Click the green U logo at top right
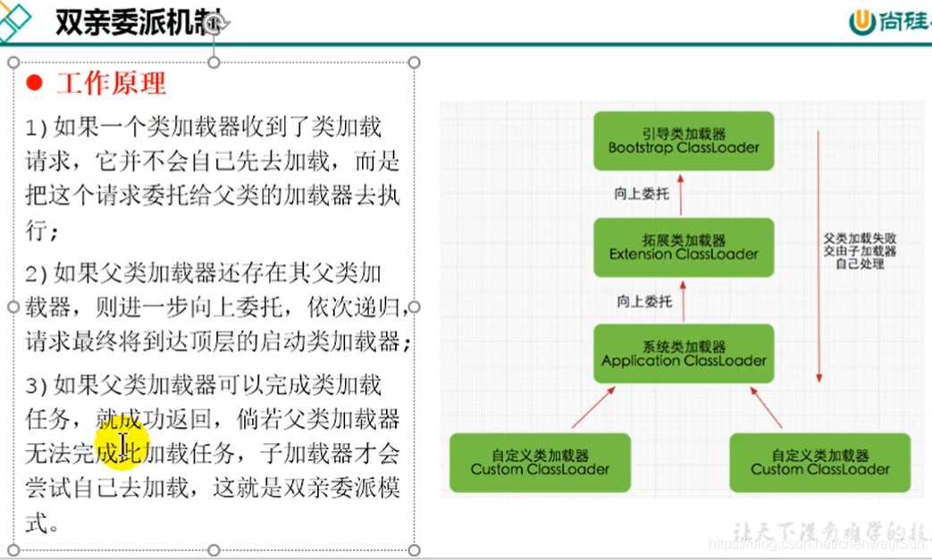 [x=862, y=21]
